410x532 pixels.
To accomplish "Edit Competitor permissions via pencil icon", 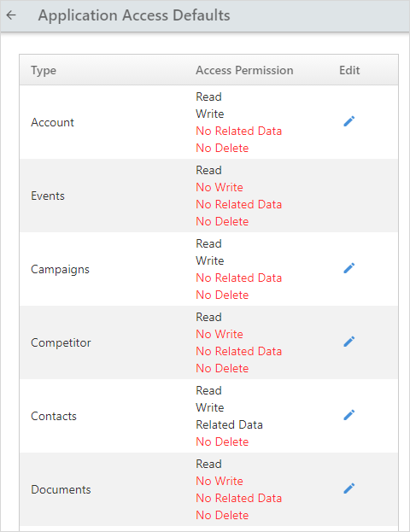I will [x=348, y=342].
